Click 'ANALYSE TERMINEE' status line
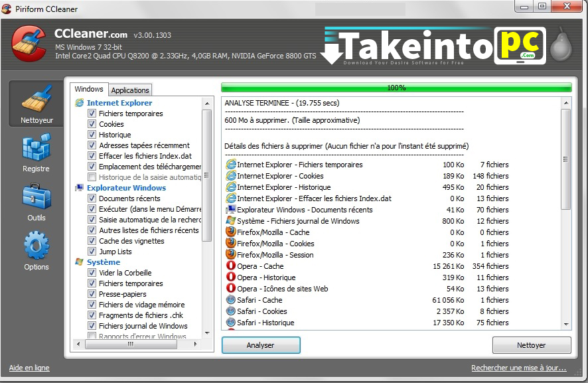 click(x=282, y=103)
